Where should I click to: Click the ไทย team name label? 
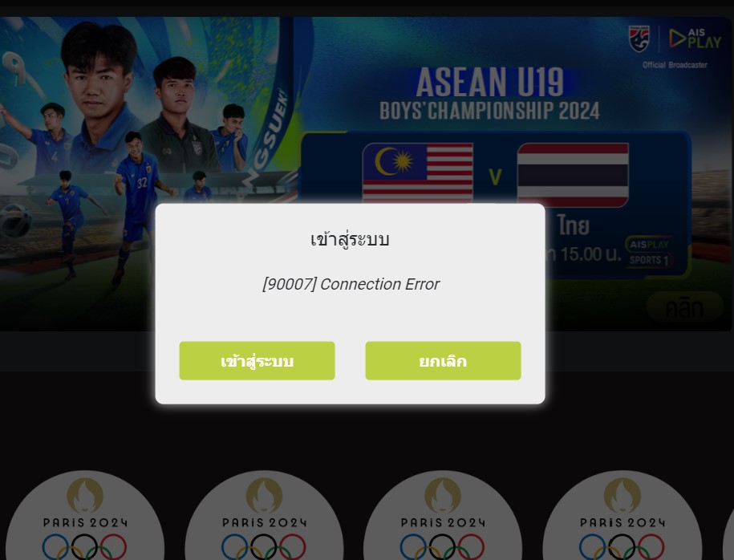click(574, 225)
